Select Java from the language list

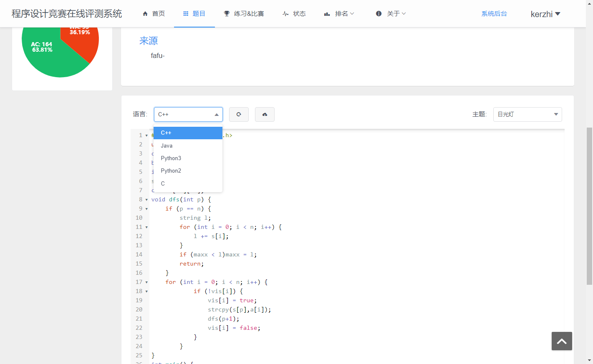167,146
